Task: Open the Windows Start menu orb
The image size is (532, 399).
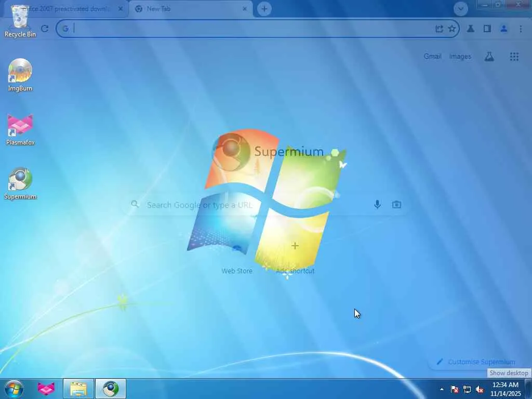Action: pyautogui.click(x=14, y=389)
